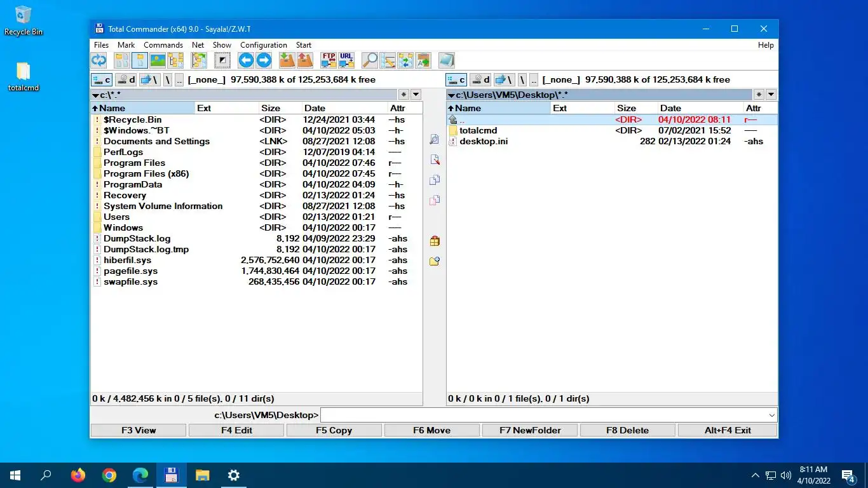Click the F3 View button
Viewport: 868px width, 488px height.
(139, 430)
